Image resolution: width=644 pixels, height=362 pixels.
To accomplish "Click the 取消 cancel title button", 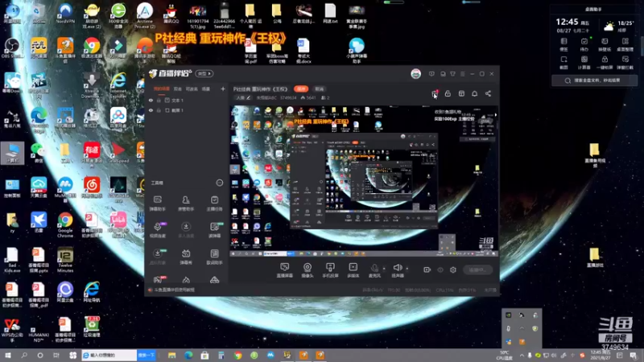I will point(319,88).
